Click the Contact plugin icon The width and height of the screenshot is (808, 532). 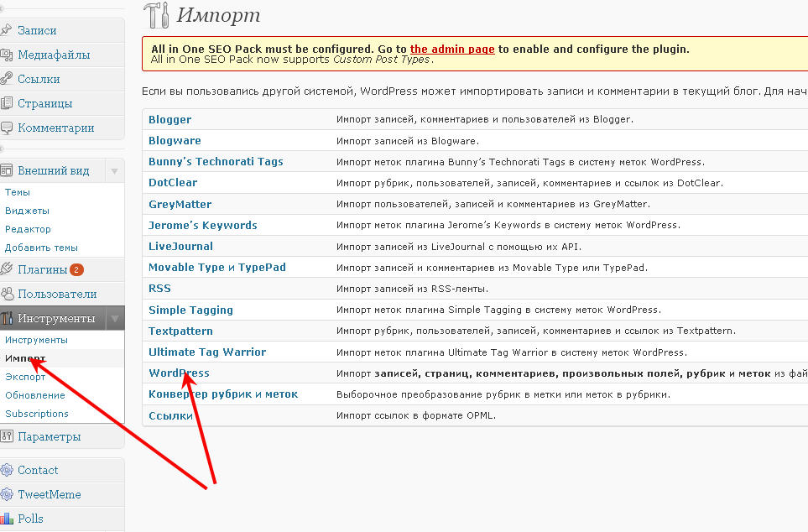[x=6, y=470]
